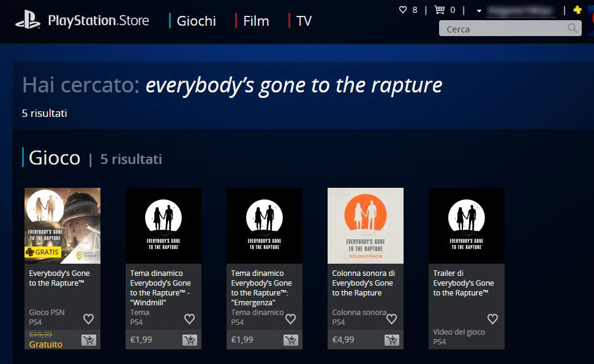
Task: Open Everybody's Gone to the Rapture game cover
Action: [62, 226]
